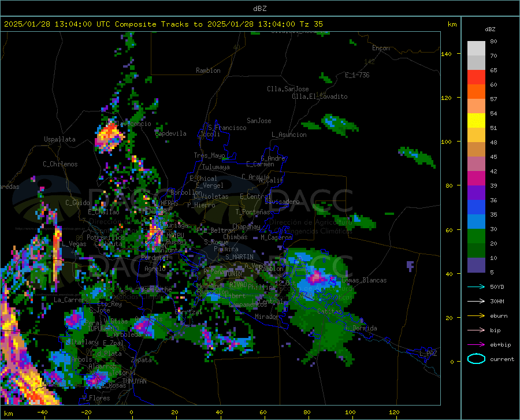Select the magenta 39-42 dBZ legend swatch
The width and height of the screenshot is (520, 420).
click(476, 179)
